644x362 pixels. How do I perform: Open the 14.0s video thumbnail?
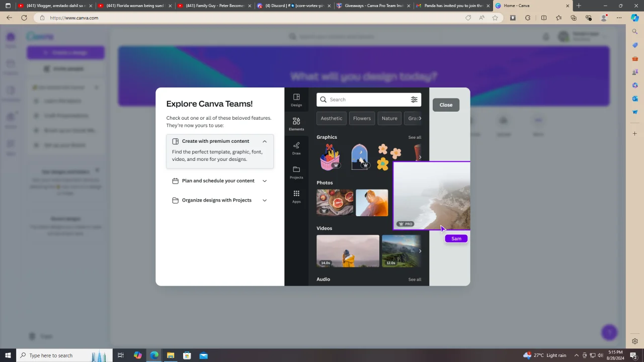tap(348, 251)
